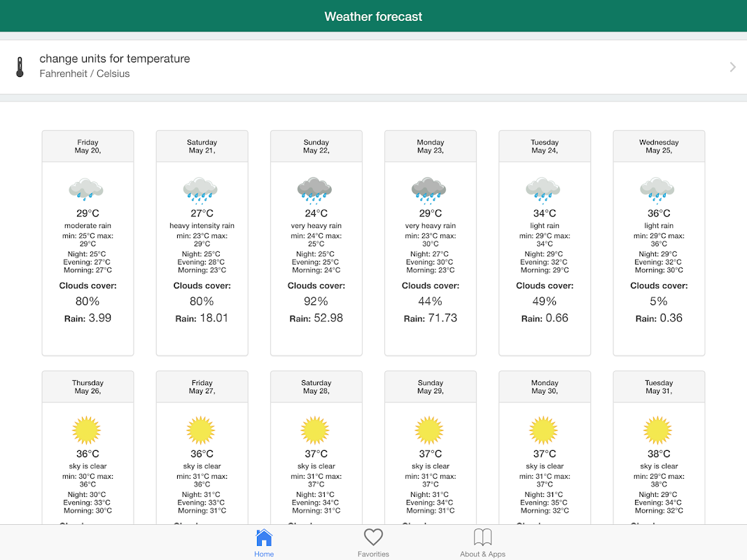Select the Thursday May 26 card header
Viewport: 747px width, 560px height.
(88, 386)
